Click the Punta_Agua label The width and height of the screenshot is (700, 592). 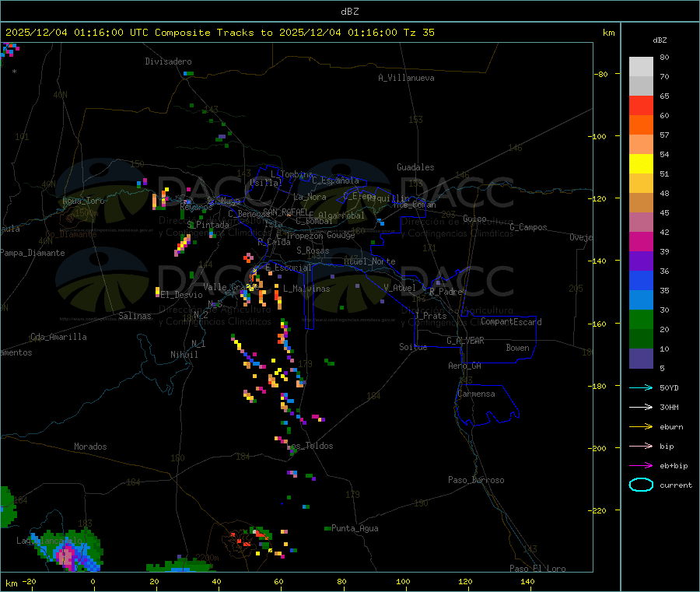tap(355, 528)
